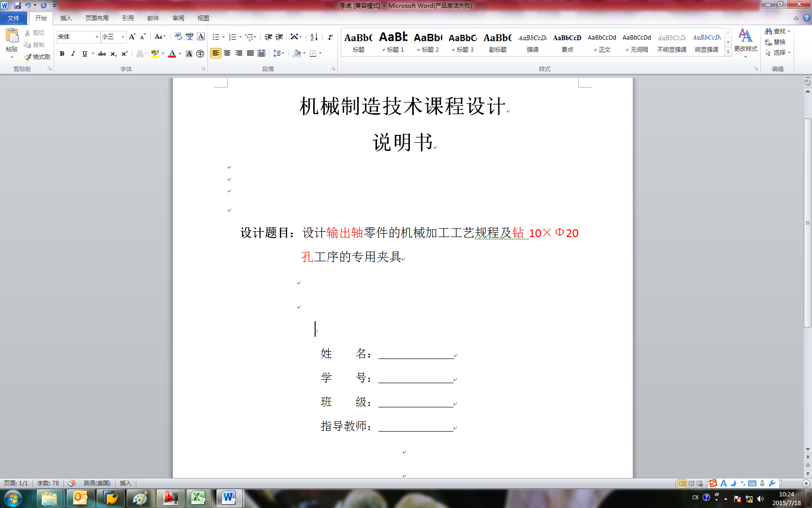Open the font name combo box 宋体

78,37
